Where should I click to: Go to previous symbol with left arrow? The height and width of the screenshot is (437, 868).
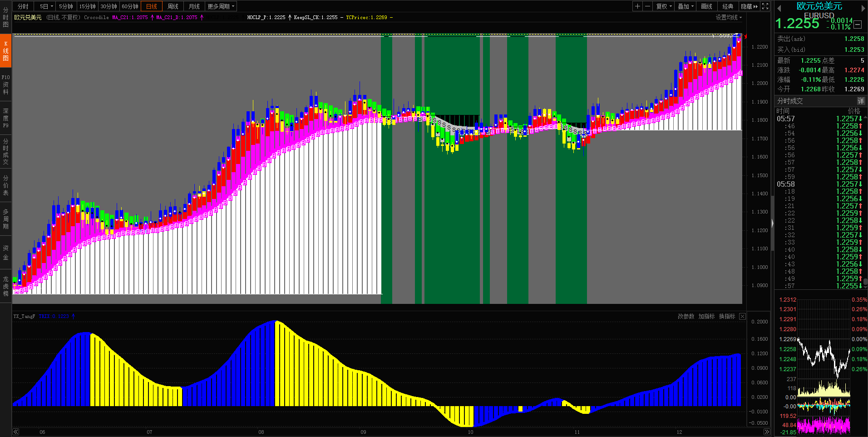coord(779,8)
